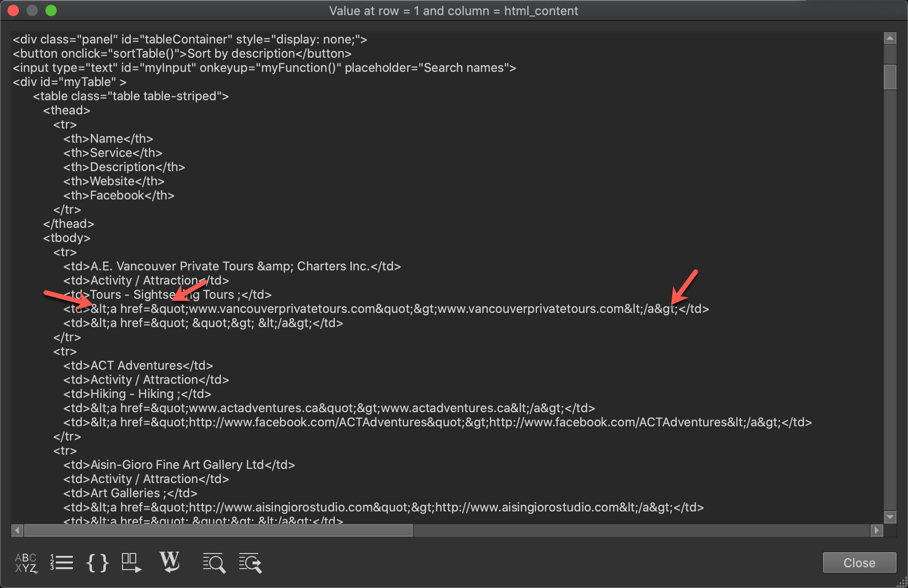Open the find in content tool
The height and width of the screenshot is (588, 908).
214,563
